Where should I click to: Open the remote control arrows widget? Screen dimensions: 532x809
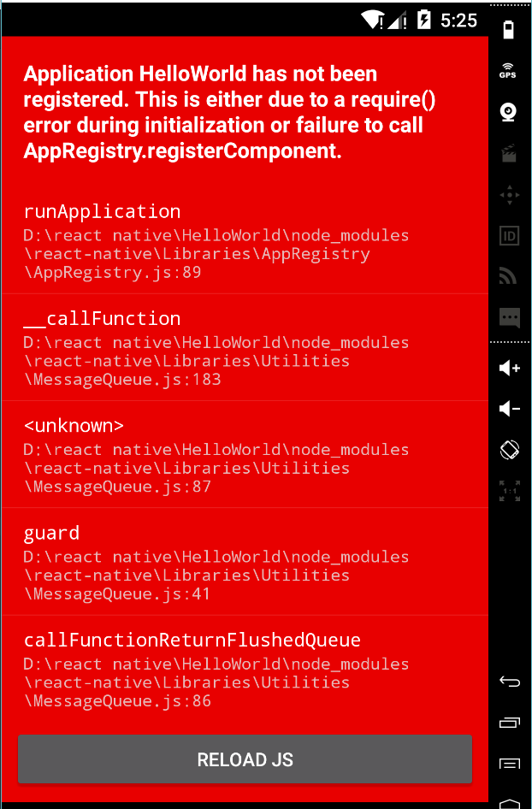509,195
